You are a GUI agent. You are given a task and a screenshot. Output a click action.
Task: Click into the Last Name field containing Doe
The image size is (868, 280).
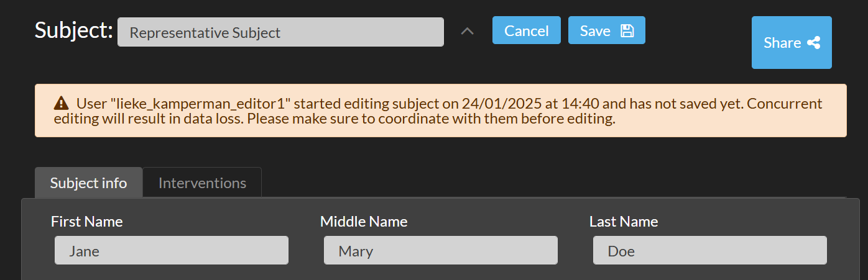tap(710, 250)
